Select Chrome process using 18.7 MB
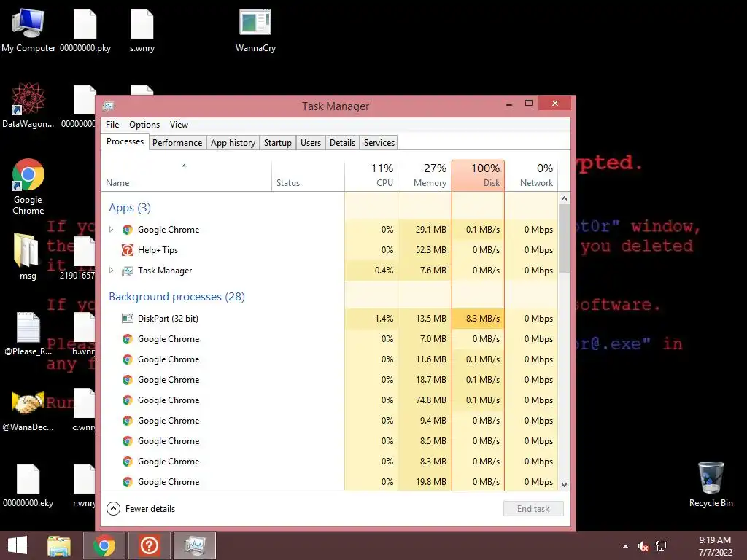 pyautogui.click(x=329, y=379)
